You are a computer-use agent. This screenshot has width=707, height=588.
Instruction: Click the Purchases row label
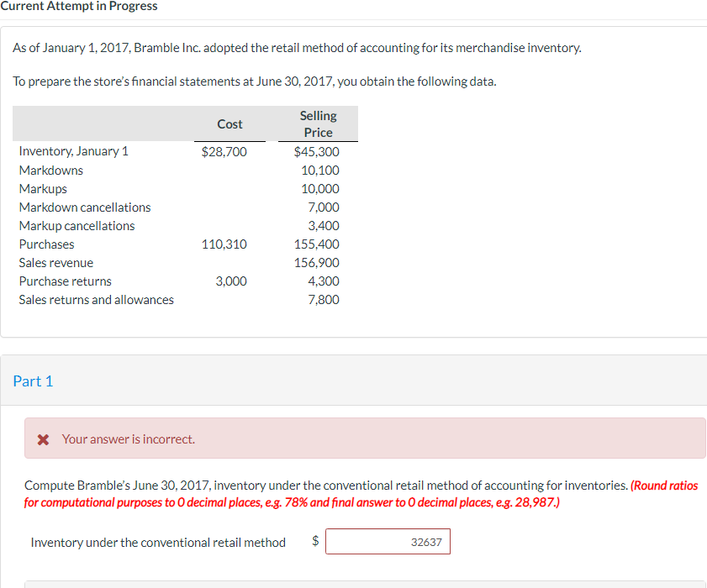[x=46, y=244]
